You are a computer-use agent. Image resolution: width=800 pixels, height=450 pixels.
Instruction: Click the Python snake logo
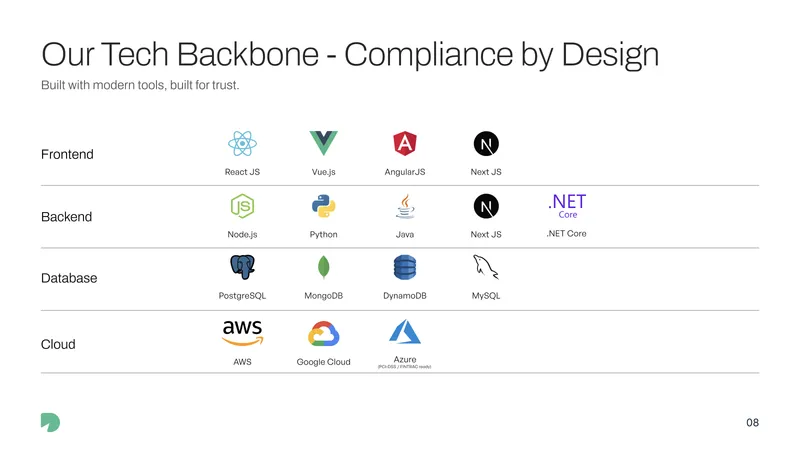(323, 206)
